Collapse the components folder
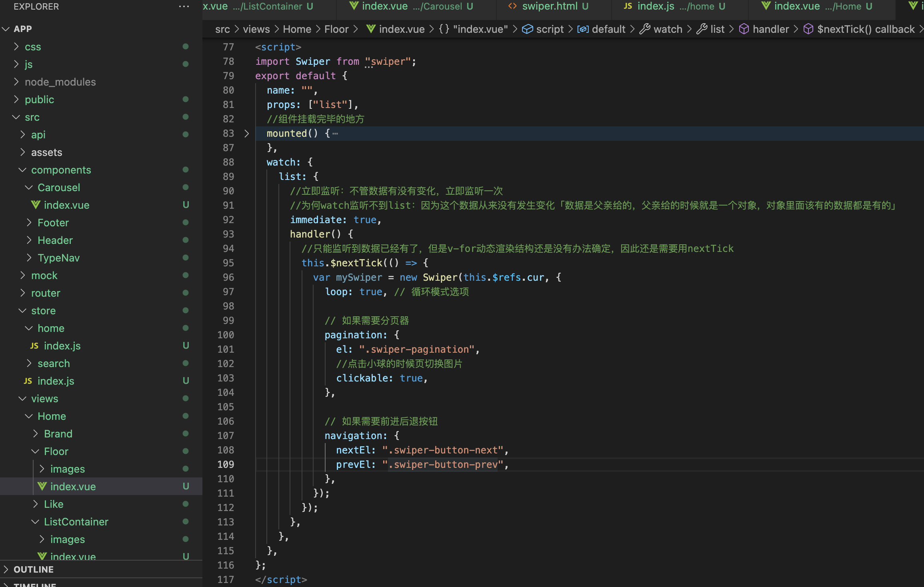 coord(23,170)
